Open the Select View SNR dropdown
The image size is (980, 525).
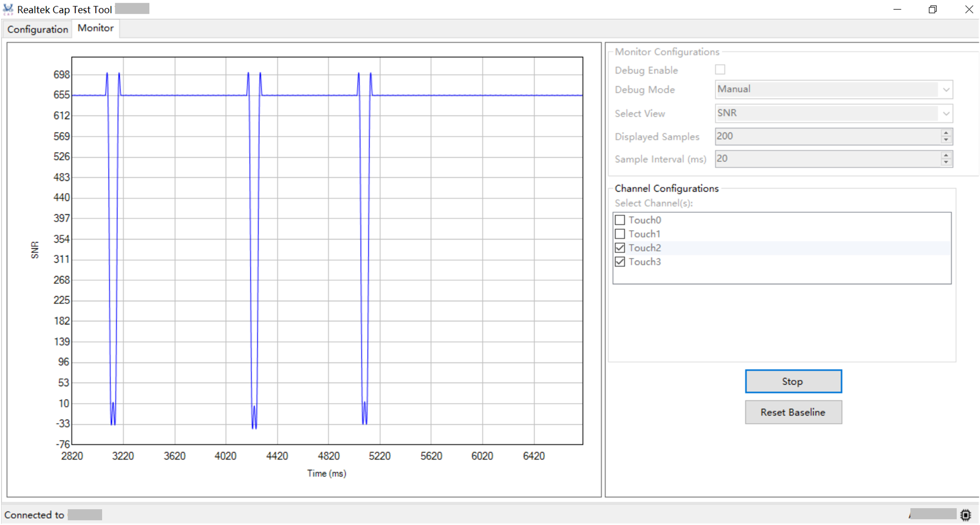[x=834, y=114]
